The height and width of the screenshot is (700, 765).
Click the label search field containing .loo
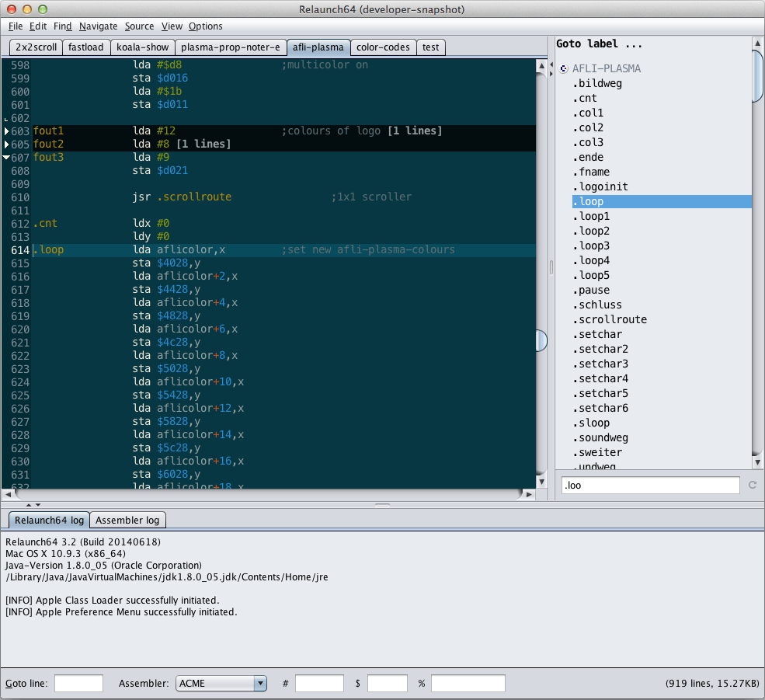[650, 486]
